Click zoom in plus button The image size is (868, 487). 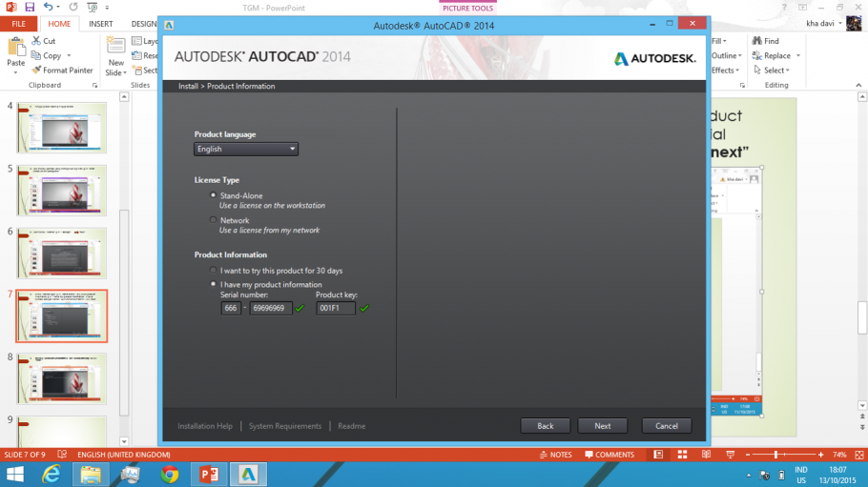(x=820, y=455)
